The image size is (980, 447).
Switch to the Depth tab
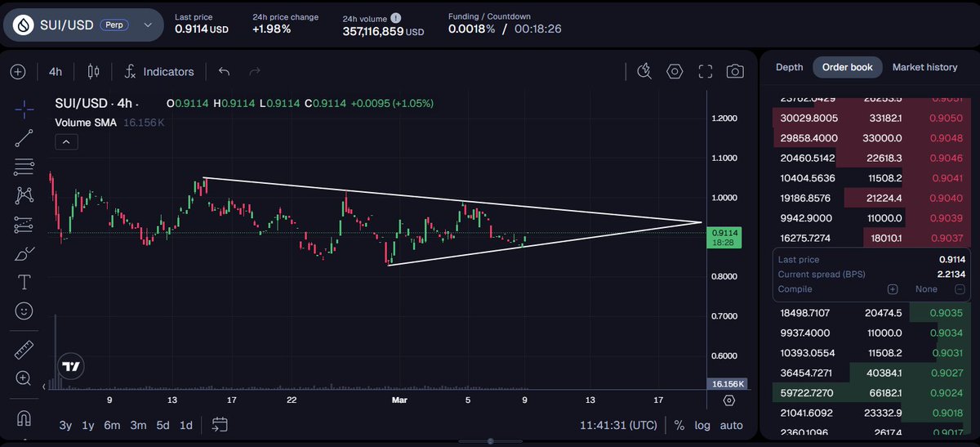coord(789,67)
